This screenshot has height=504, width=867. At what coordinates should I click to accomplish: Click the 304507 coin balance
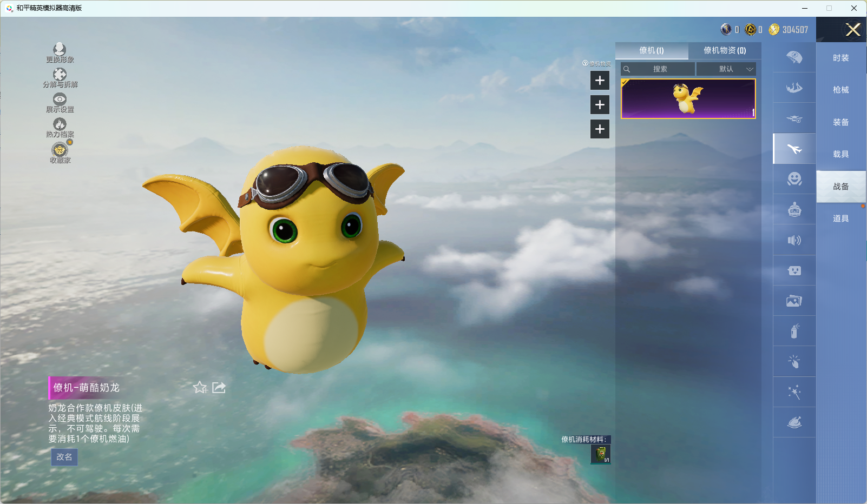click(795, 30)
